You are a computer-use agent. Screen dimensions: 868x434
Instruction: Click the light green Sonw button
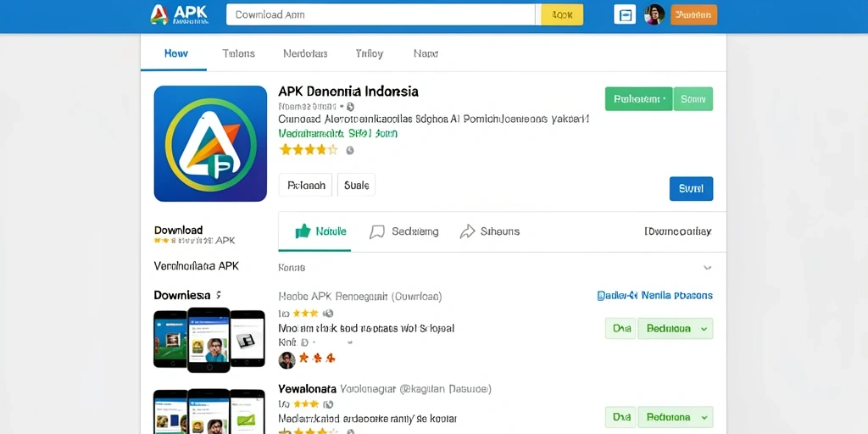pyautogui.click(x=693, y=99)
